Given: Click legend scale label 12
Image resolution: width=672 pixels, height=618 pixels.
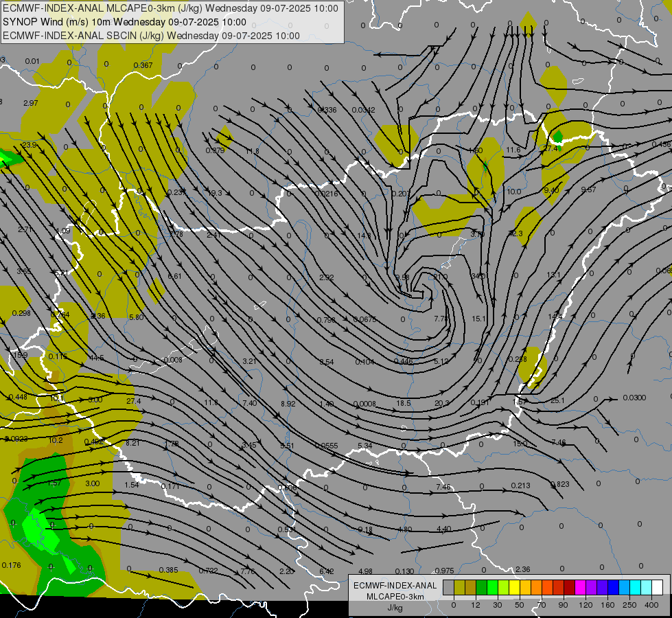Looking at the screenshot, I should coord(475,605).
